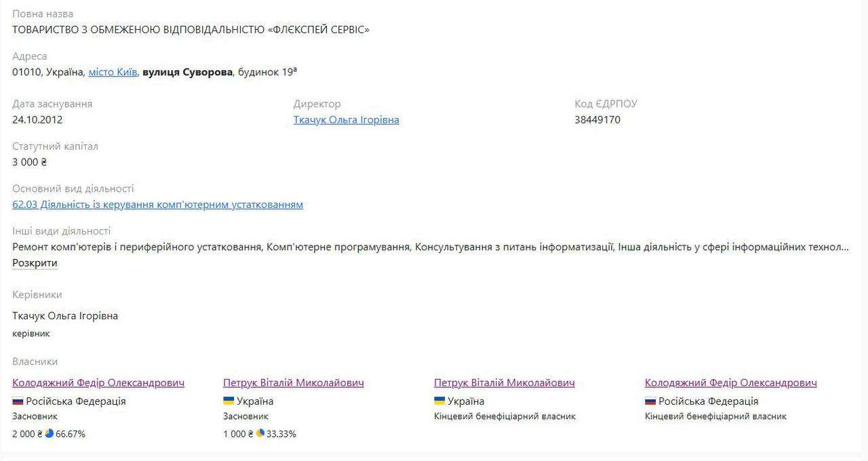Open founder Колодяжний Федір Олександрович with 2 000 ₴ share

click(98, 383)
